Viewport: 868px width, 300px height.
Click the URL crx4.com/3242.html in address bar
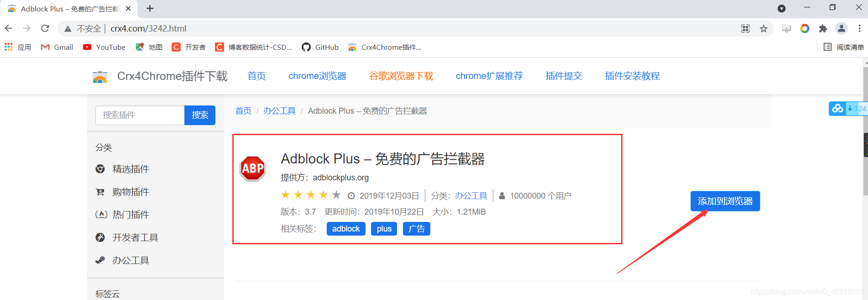click(148, 28)
